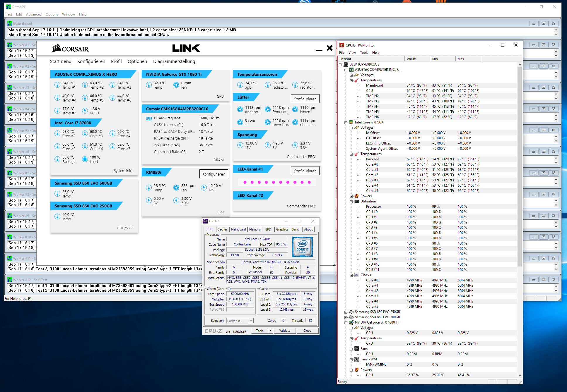Collapse the DESKTOP-B99KCO3 tree node
The image size is (567, 392).
[340, 64]
